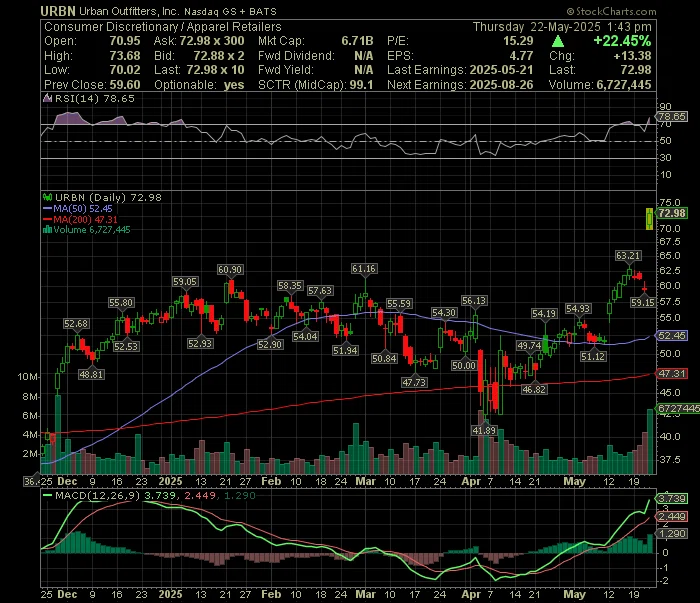Click the EPS 4.77 value
Image resolution: width=700 pixels, height=603 pixels.
521,56
